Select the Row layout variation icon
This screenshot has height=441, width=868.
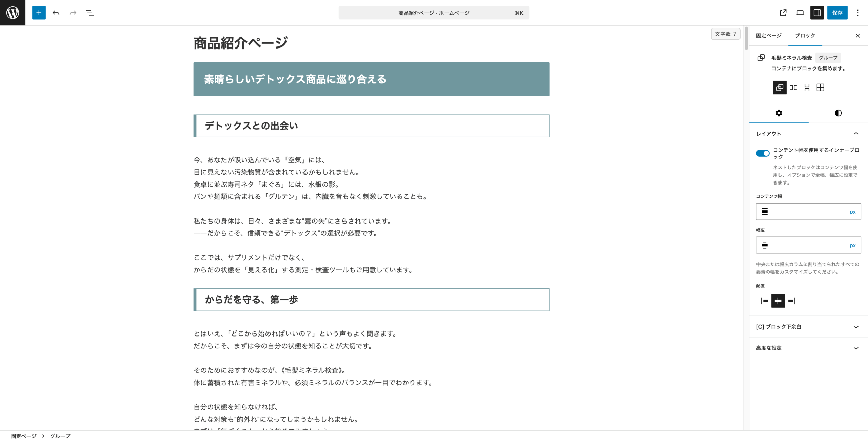(x=793, y=88)
